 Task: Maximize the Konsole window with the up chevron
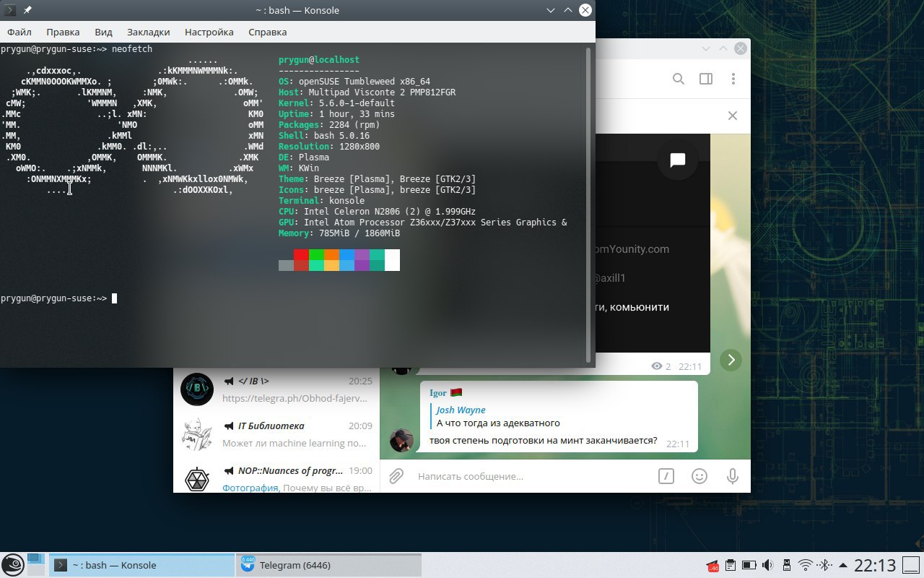568,10
